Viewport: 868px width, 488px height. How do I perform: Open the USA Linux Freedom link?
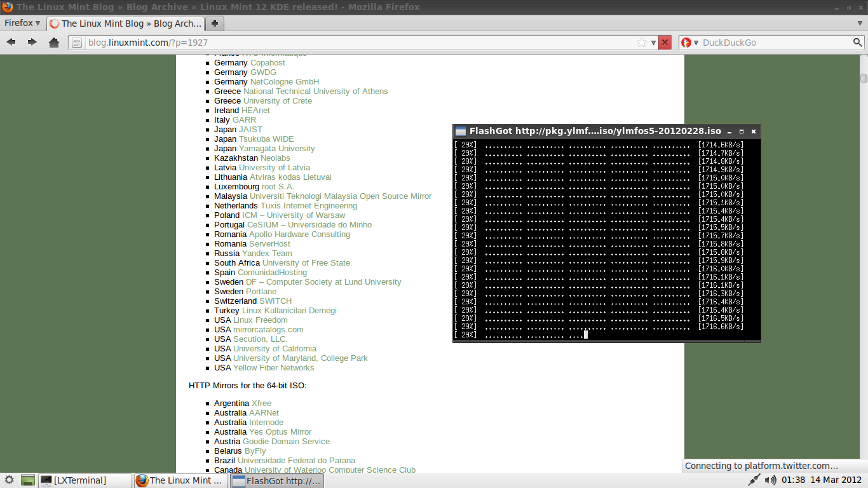point(261,320)
